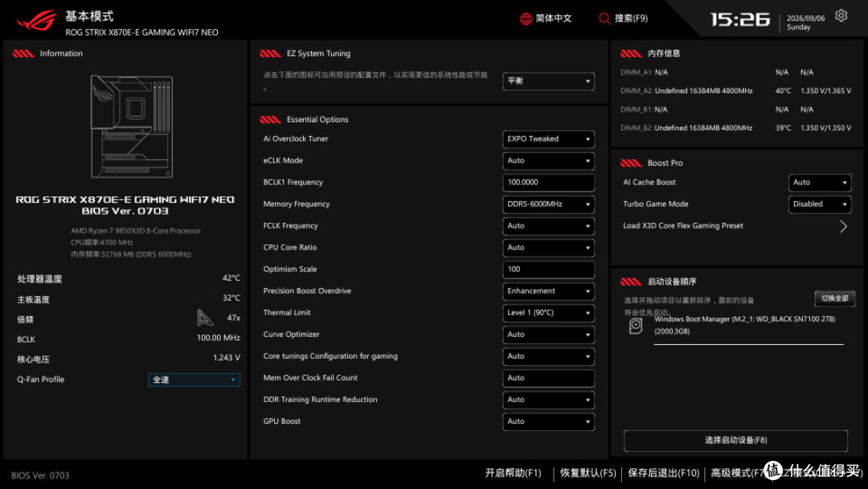The image size is (868, 489).
Task: Open FCLK Frequency dropdown
Action: pyautogui.click(x=549, y=226)
